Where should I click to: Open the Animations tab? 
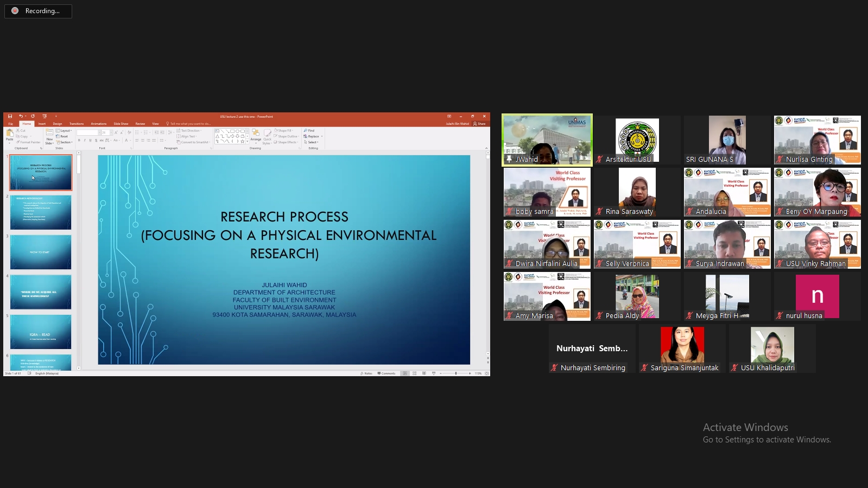coord(99,124)
